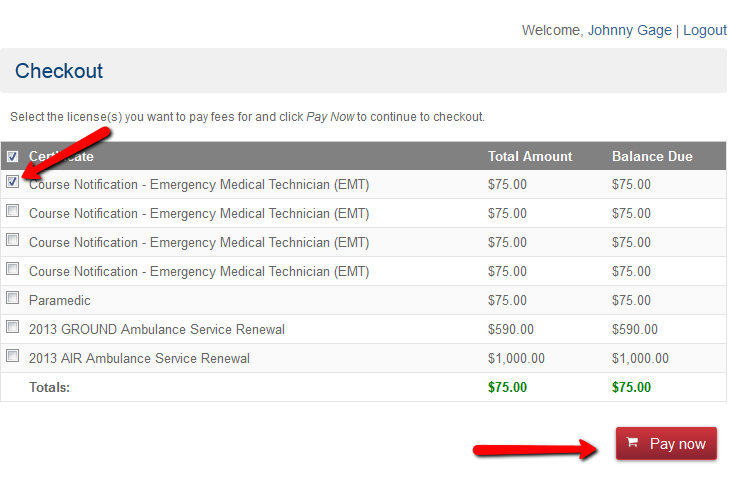The height and width of the screenshot is (492, 730).
Task: Toggle the select-all checkbox in Certificate header
Action: click(x=13, y=156)
